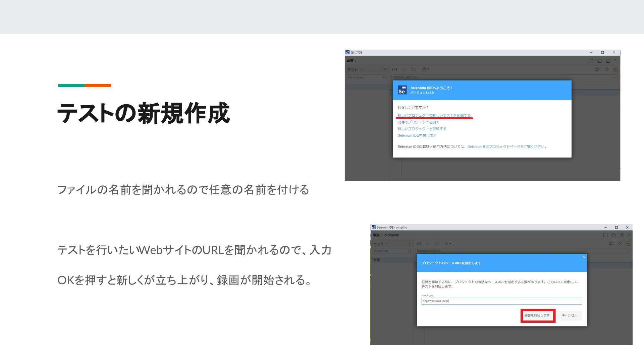The image size is (644, 362).
Task: Open the three-dot menu in the セレンIDE window
Action: [615, 61]
